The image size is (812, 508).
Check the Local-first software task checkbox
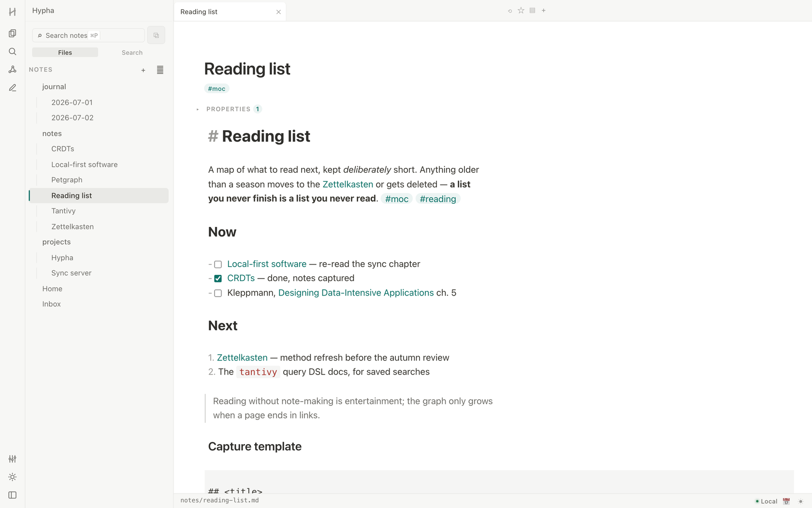coord(218,265)
